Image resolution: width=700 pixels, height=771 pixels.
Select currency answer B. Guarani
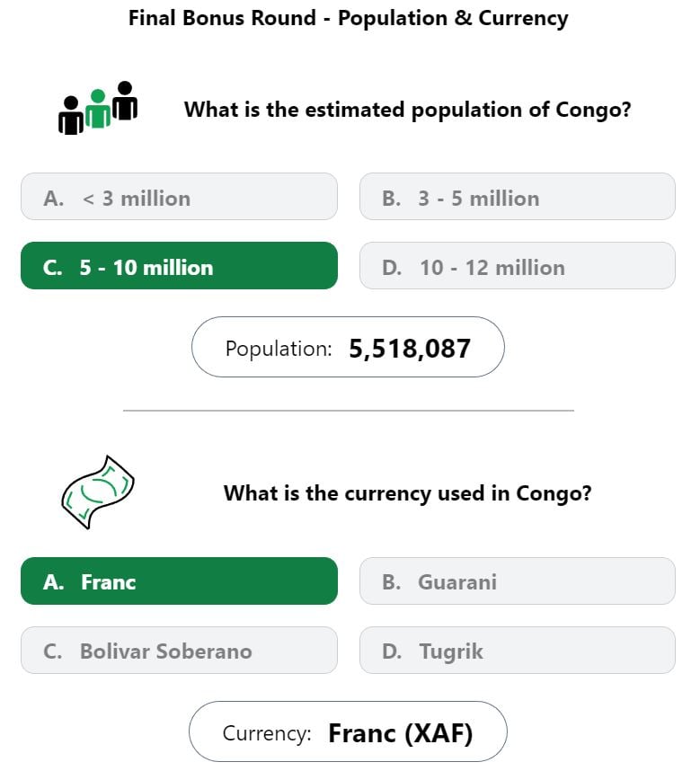point(518,581)
